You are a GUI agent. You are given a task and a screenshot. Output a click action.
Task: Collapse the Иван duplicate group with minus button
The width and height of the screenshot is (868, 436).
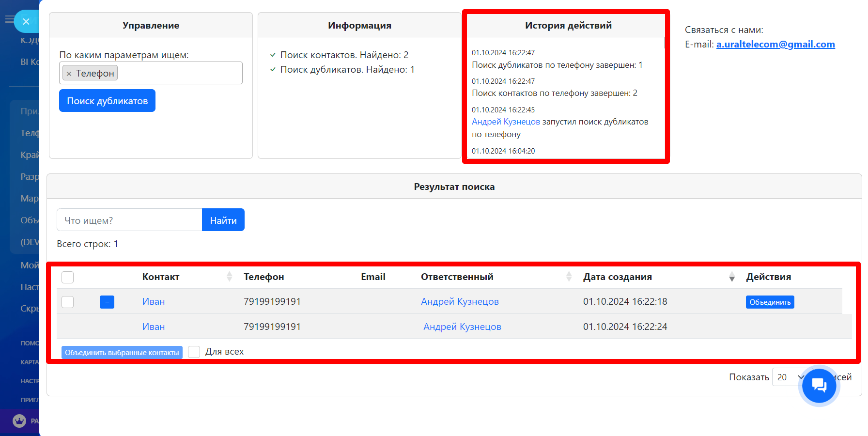107,302
